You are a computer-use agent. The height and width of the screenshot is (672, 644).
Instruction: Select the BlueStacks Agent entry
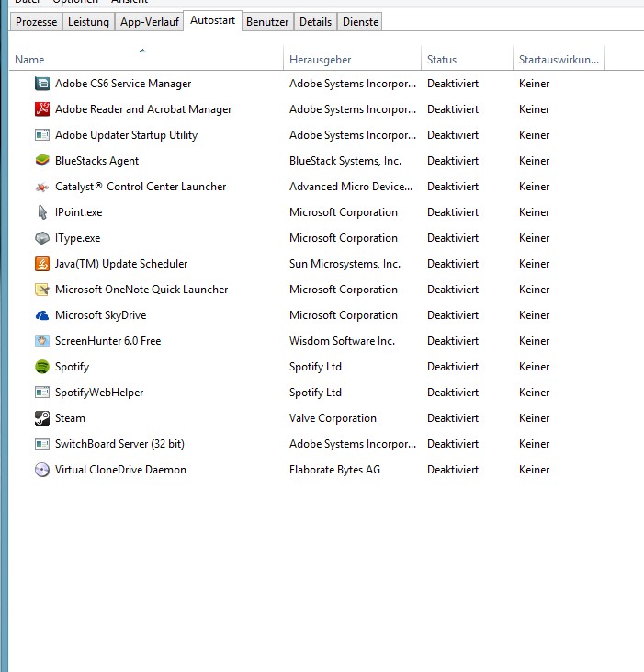tap(96, 161)
